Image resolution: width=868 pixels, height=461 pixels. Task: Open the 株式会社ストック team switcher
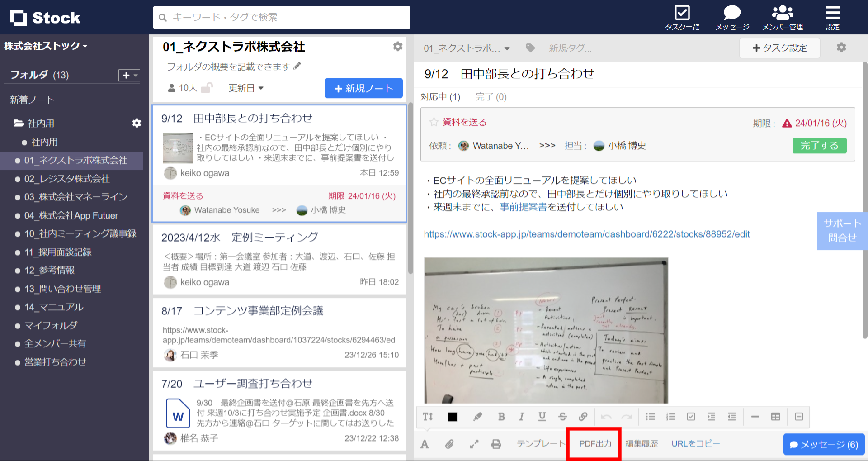coord(44,46)
